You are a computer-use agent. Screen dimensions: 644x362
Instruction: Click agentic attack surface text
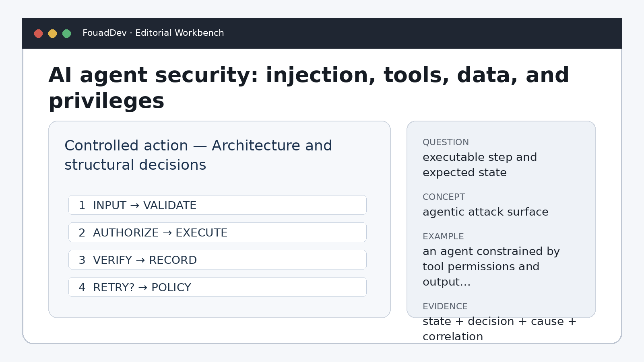tap(485, 212)
